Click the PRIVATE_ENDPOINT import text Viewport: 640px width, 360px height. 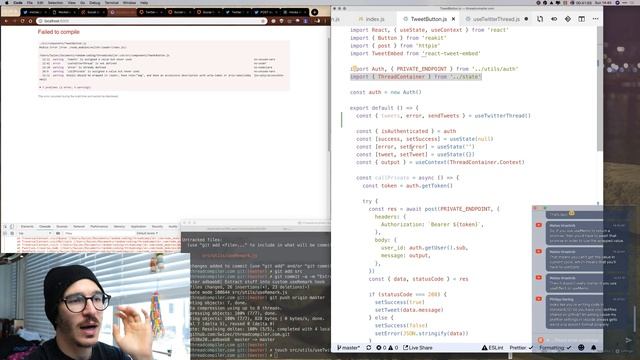click(x=422, y=69)
